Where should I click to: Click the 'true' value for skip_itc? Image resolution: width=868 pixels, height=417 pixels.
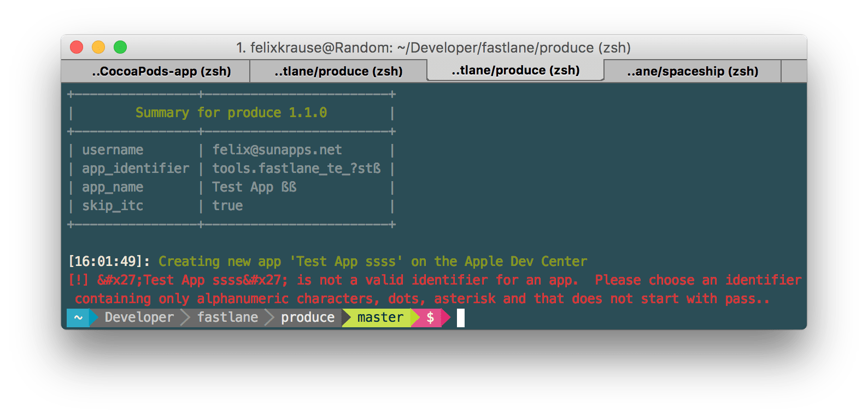(x=227, y=206)
